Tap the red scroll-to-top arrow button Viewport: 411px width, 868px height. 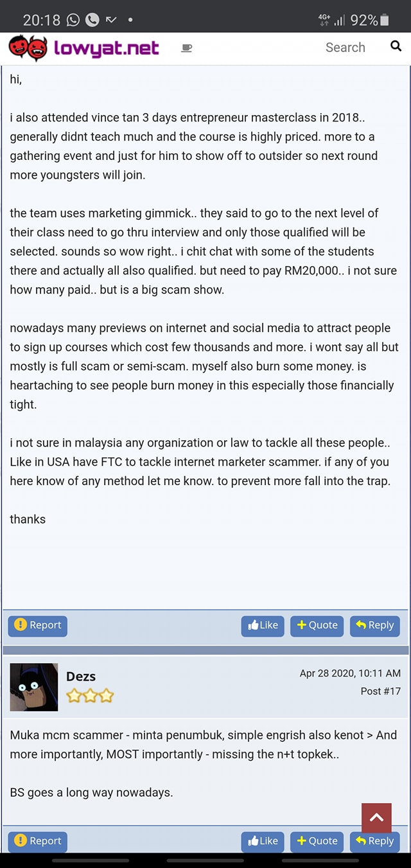click(x=376, y=817)
